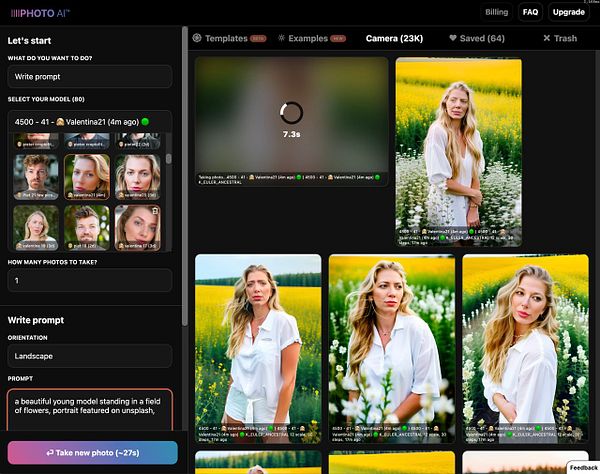Click the loading spinner on the generating photo
The width and height of the screenshot is (600, 474).
tap(292, 112)
